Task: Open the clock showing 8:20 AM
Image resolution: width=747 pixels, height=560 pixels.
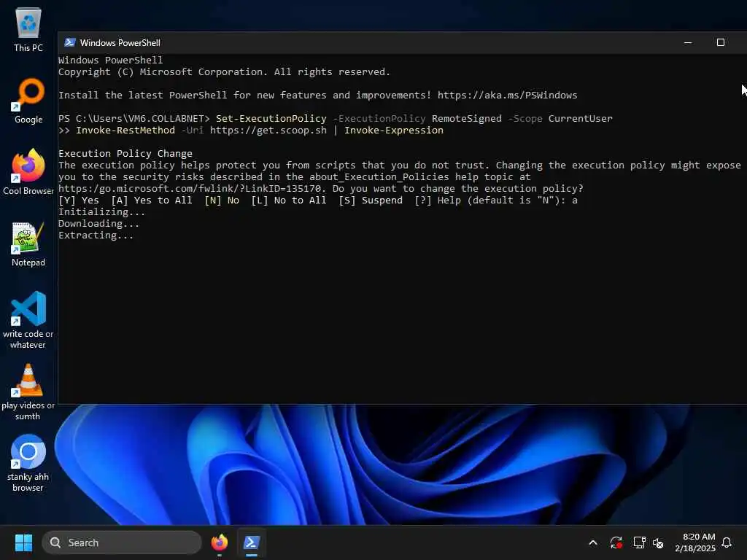Action: coord(695,542)
